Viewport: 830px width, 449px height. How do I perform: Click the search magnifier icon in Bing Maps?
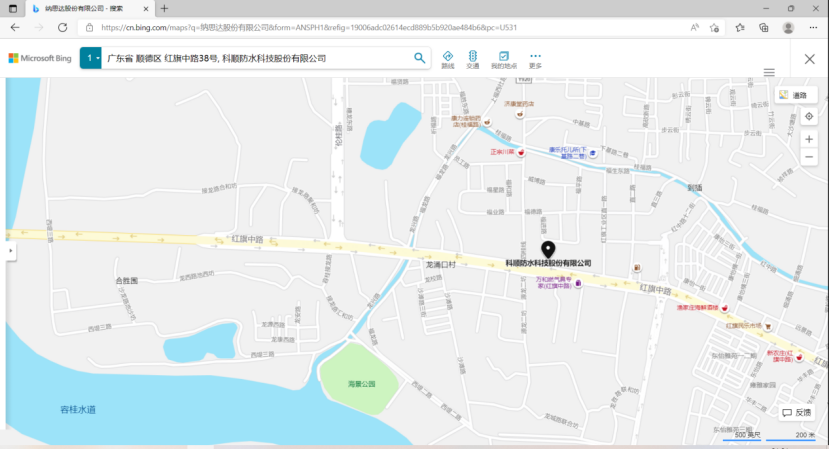(x=420, y=58)
